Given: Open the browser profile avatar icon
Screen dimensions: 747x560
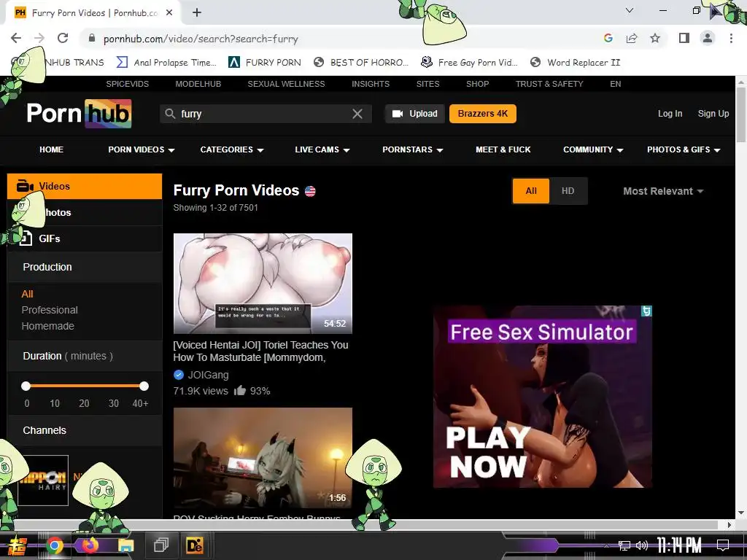Looking at the screenshot, I should [708, 38].
